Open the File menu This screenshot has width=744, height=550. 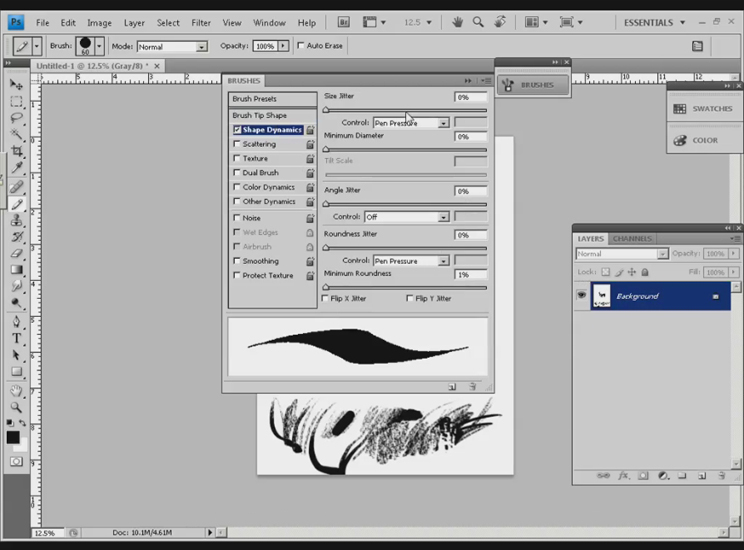point(43,23)
